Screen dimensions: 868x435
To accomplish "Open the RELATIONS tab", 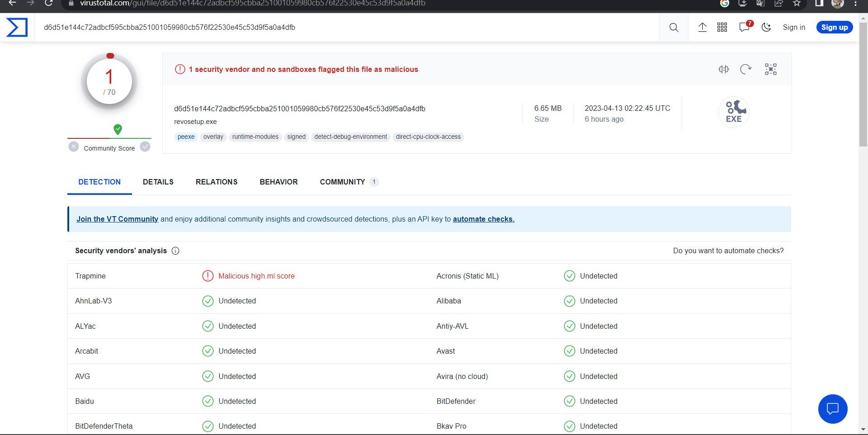I will pyautogui.click(x=217, y=182).
